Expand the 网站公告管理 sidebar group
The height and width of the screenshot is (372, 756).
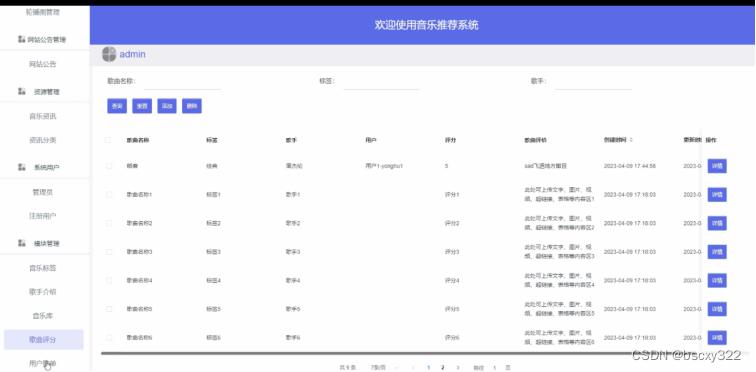tap(45, 40)
